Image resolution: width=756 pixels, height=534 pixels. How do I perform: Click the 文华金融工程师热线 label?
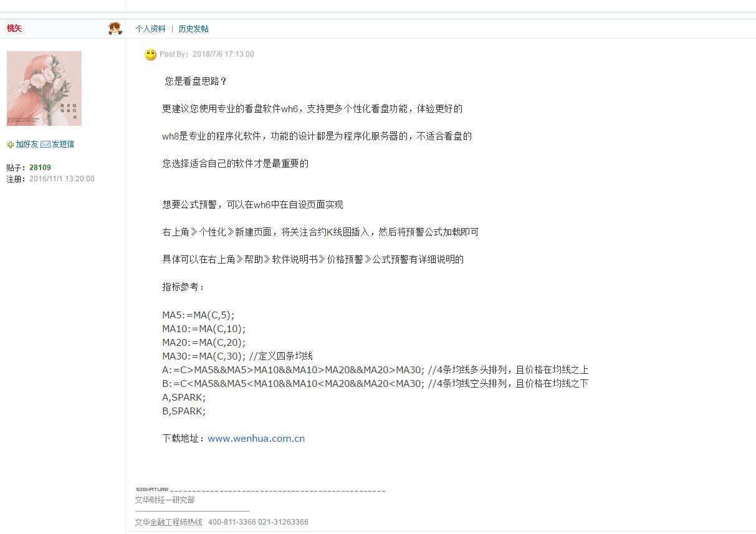(x=169, y=522)
